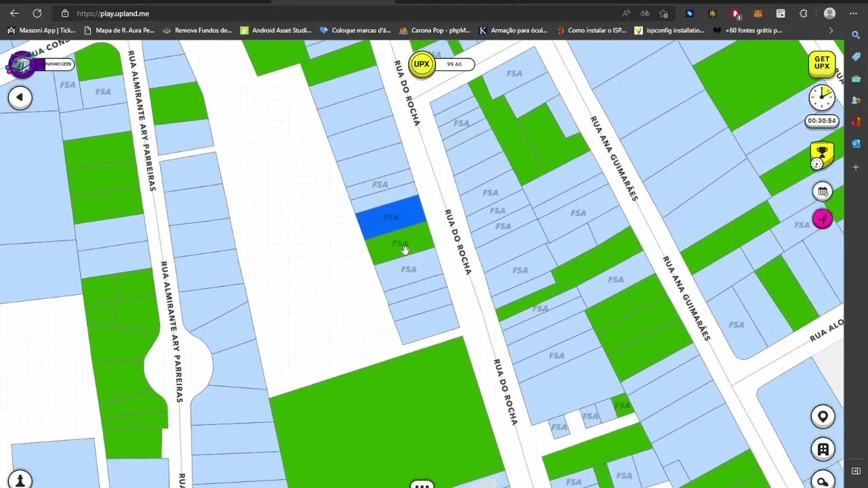Open the yellow cube browser extension
Viewport: 868px width, 488px height.
[712, 13]
